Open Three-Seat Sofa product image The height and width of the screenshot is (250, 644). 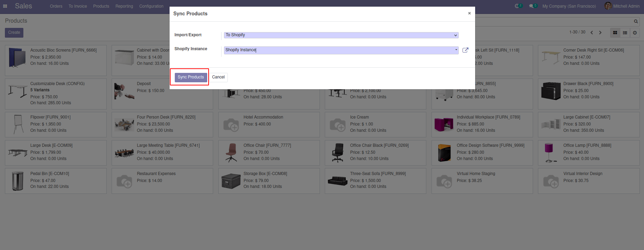337,181
